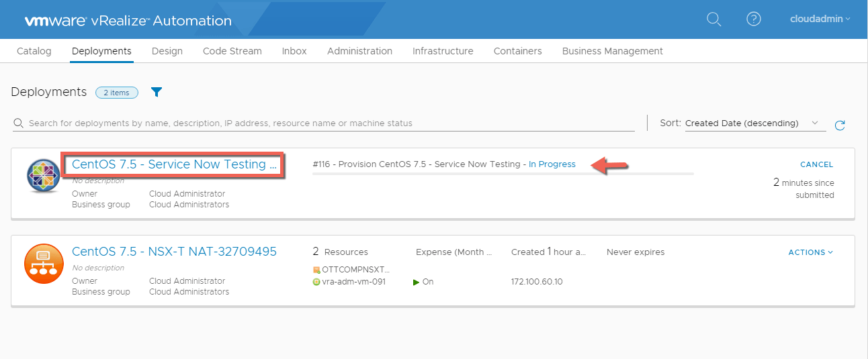
Task: Click the provisioning progress bar for request #116
Action: tap(503, 174)
